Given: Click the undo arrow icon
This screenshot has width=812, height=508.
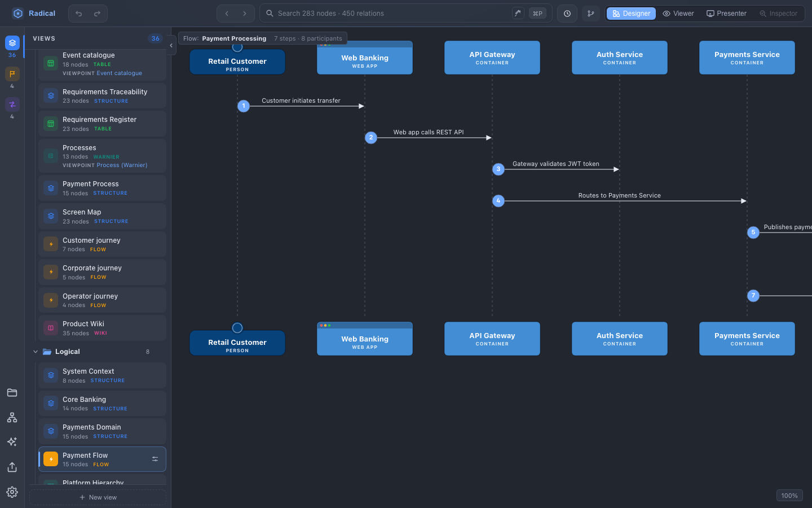Looking at the screenshot, I should tap(79, 14).
